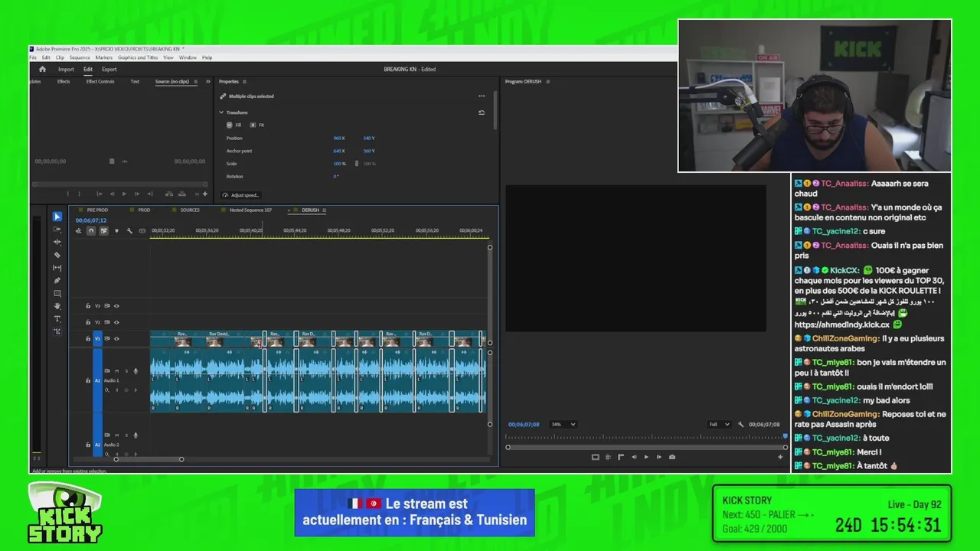Toggle V1 track output eye
The image size is (980, 551).
click(x=116, y=338)
